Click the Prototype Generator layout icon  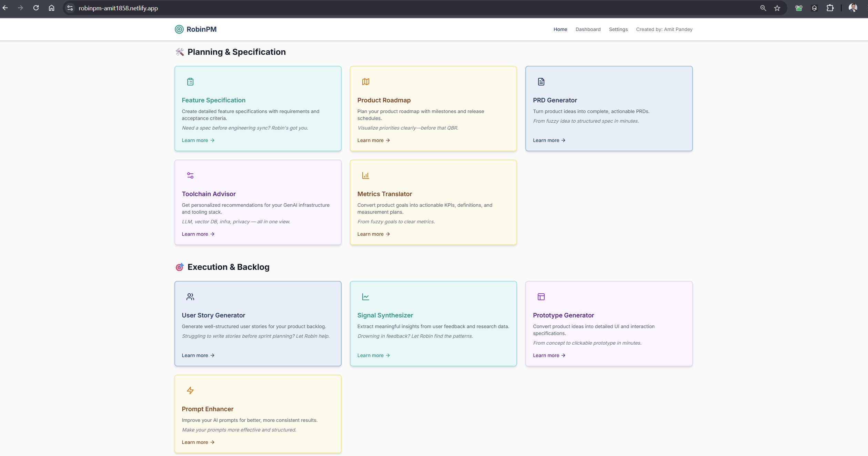[541, 297]
